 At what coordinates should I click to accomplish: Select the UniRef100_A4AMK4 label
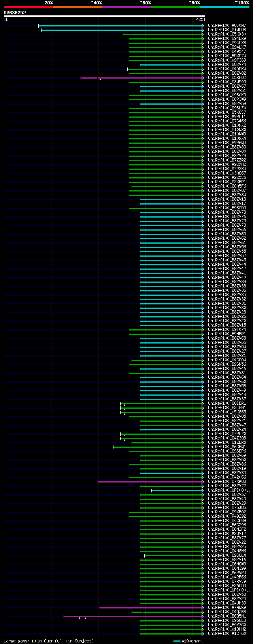(227, 69)
